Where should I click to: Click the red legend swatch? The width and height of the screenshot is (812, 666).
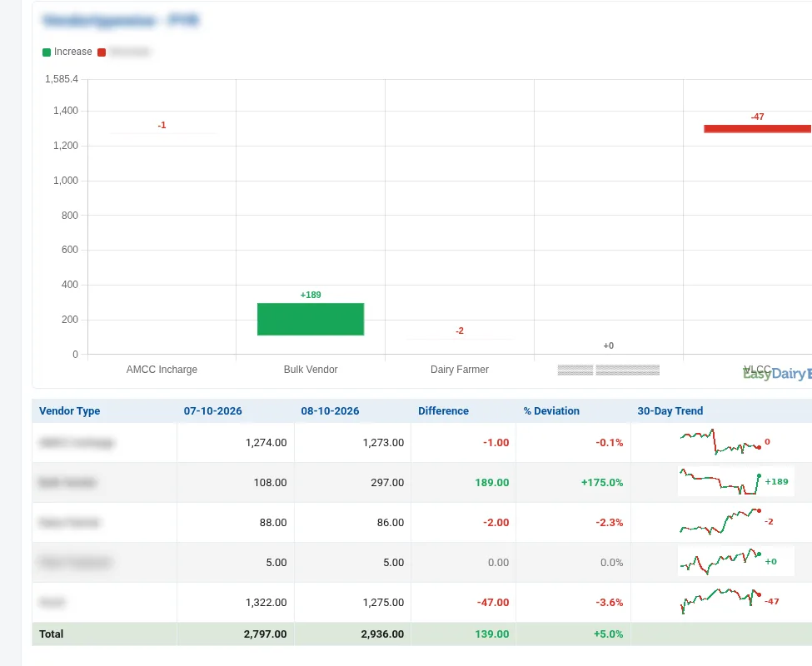tap(102, 52)
